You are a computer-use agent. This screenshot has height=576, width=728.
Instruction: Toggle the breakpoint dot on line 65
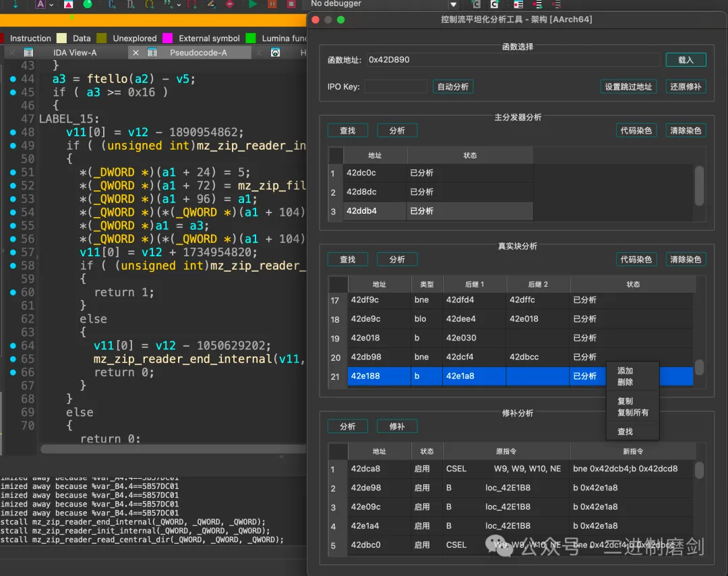point(13,359)
